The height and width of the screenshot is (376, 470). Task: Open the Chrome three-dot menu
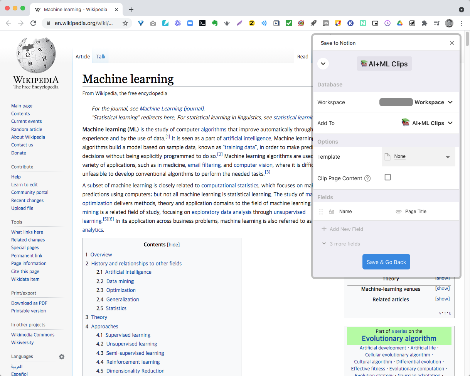[x=461, y=23]
